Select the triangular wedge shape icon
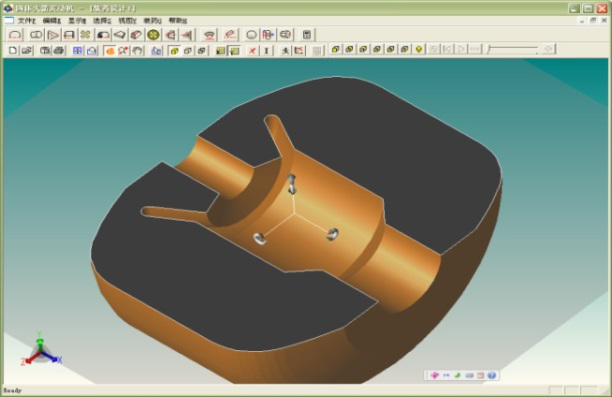Image resolution: width=612 pixels, height=397 pixels. coord(53,35)
